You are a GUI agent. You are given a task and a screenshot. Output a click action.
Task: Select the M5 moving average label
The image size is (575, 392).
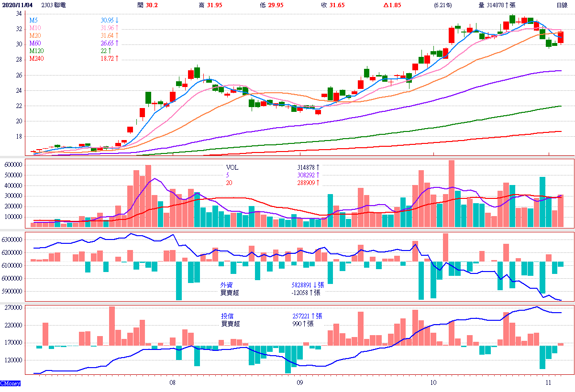pyautogui.click(x=33, y=21)
